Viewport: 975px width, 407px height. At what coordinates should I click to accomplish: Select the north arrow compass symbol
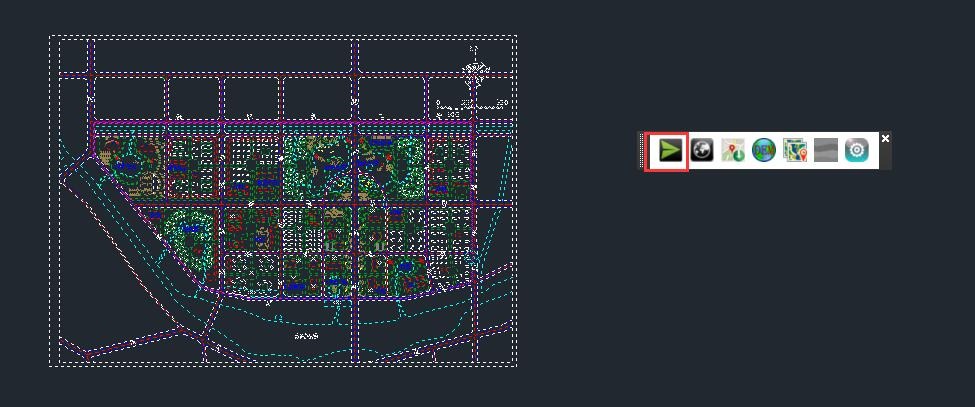475,70
